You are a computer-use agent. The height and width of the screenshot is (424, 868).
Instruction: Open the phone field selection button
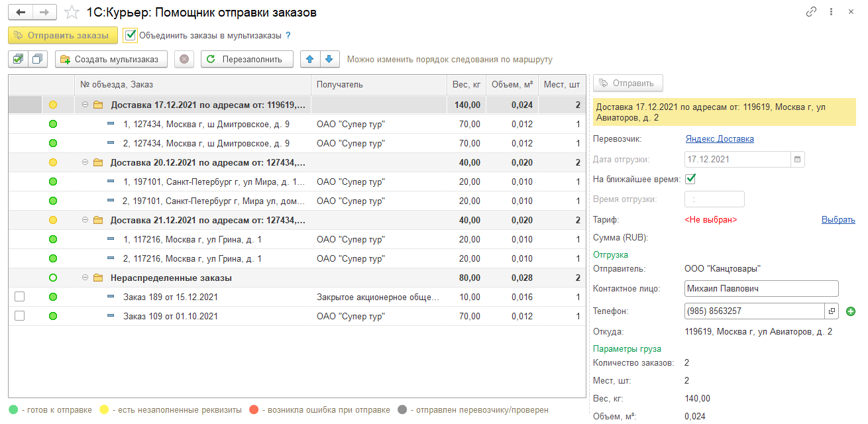[x=832, y=311]
